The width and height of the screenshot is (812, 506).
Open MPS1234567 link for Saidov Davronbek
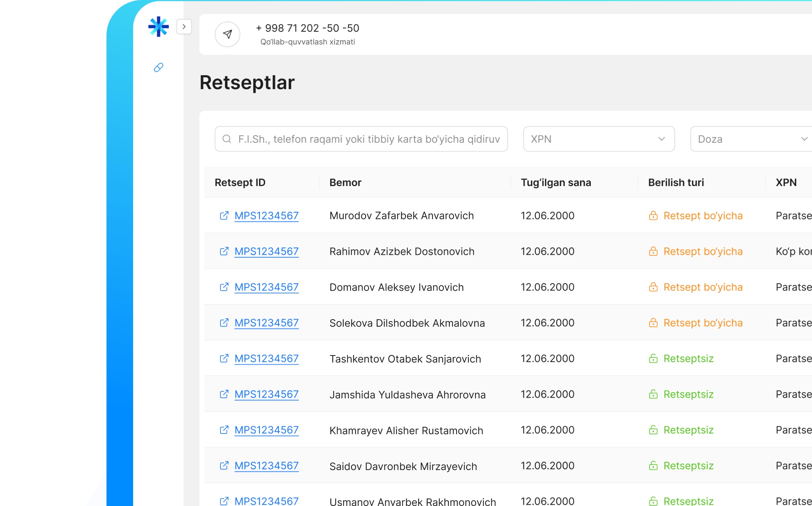[266, 466]
